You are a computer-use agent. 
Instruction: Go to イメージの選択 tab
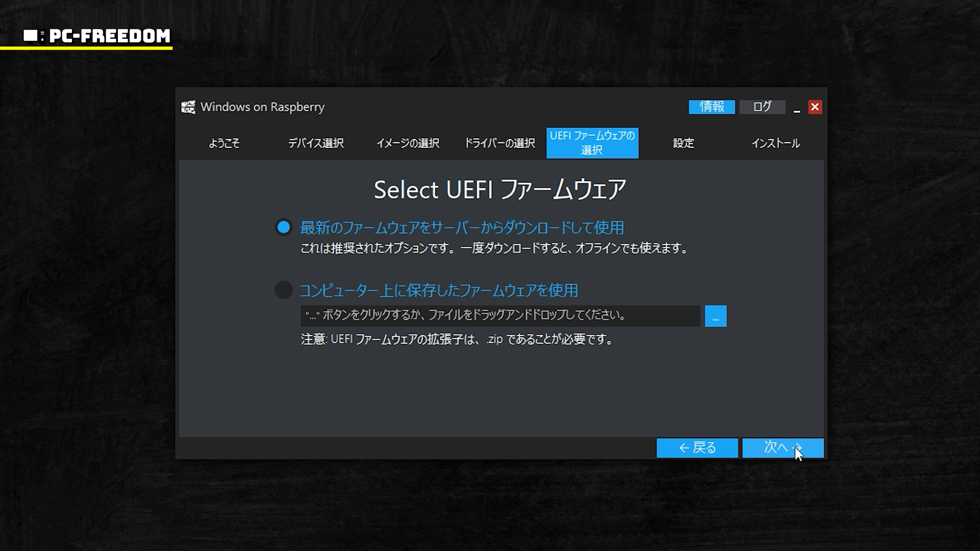(x=408, y=143)
